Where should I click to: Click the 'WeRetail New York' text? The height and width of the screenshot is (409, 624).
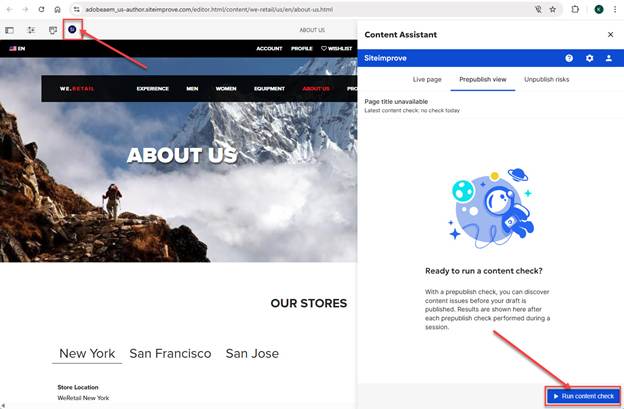pyautogui.click(x=83, y=398)
